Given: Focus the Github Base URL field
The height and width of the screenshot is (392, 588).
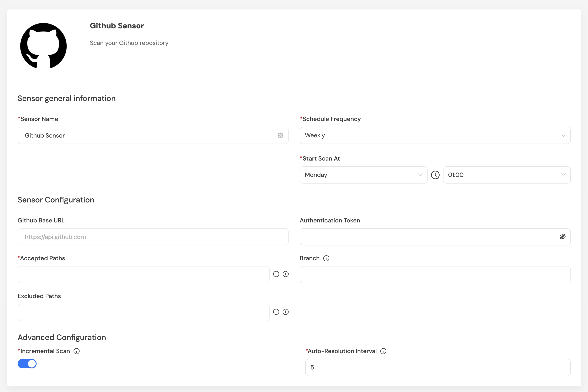Looking at the screenshot, I should [x=152, y=237].
